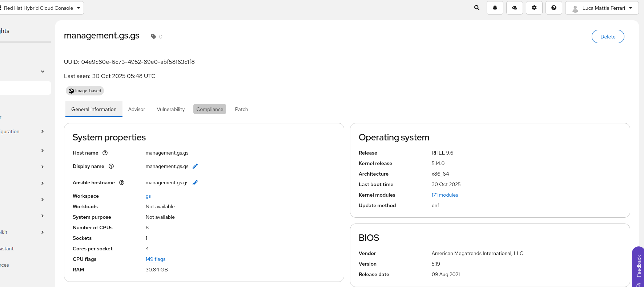Screen dimensions: 644x287
Task: Open Luca Mattia Ferrari user menu
Action: 602,8
